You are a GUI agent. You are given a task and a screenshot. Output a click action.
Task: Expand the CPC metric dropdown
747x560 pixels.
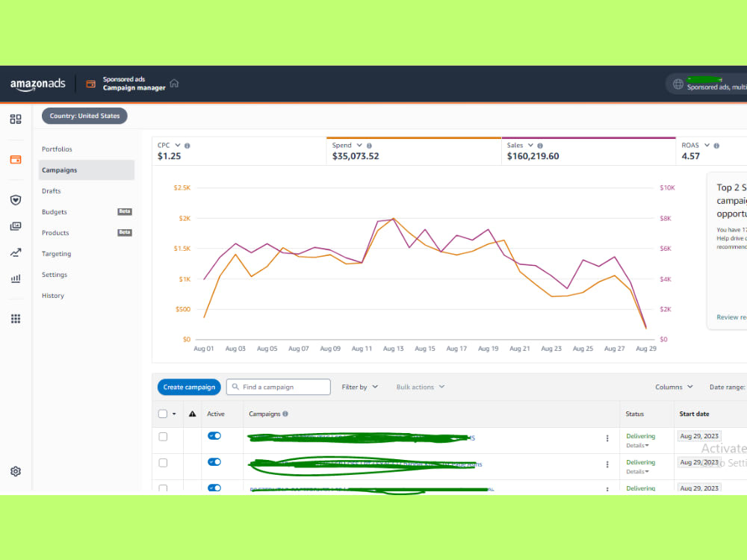click(x=178, y=146)
